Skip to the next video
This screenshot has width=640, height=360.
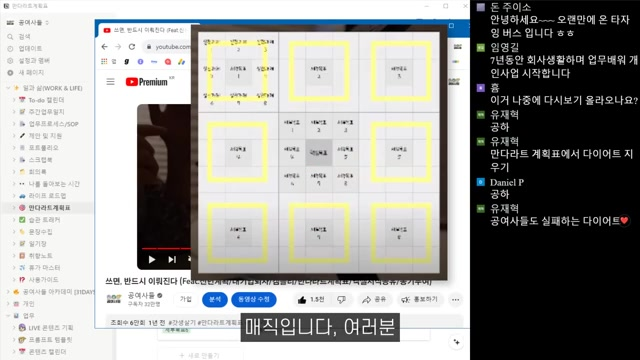(172, 259)
